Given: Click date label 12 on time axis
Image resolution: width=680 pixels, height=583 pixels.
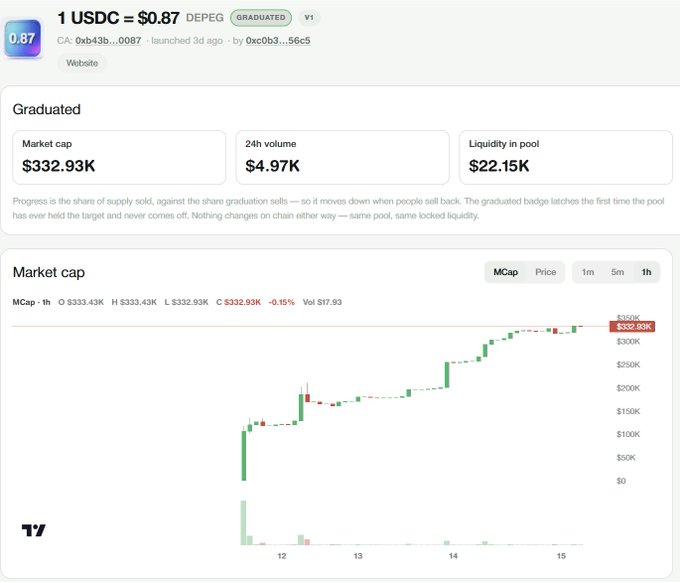Looking at the screenshot, I should 282,556.
